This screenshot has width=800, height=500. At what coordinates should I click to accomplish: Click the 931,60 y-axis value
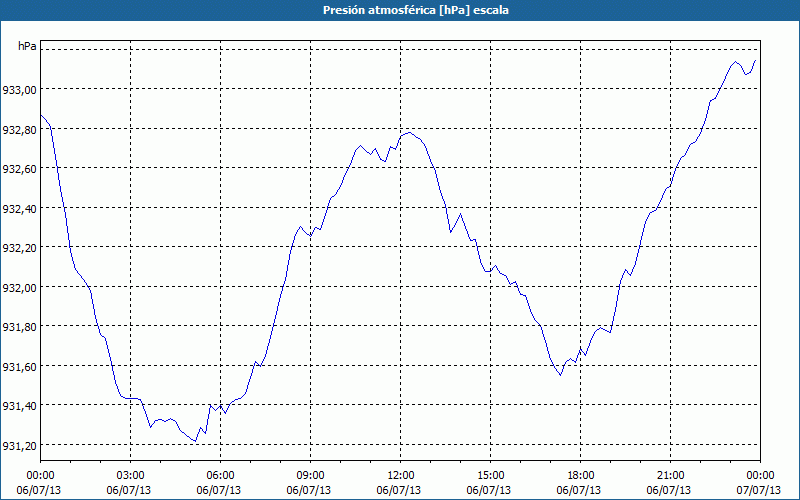tap(19, 367)
